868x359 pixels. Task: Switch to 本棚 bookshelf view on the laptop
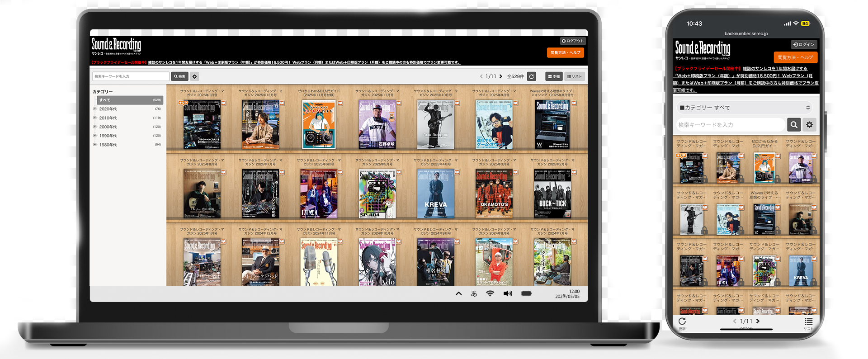pyautogui.click(x=554, y=76)
